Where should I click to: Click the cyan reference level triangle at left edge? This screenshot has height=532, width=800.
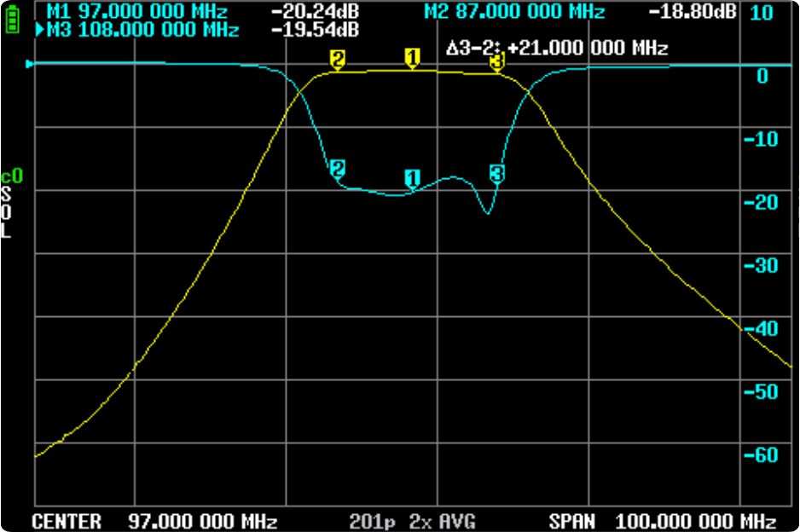[32, 64]
